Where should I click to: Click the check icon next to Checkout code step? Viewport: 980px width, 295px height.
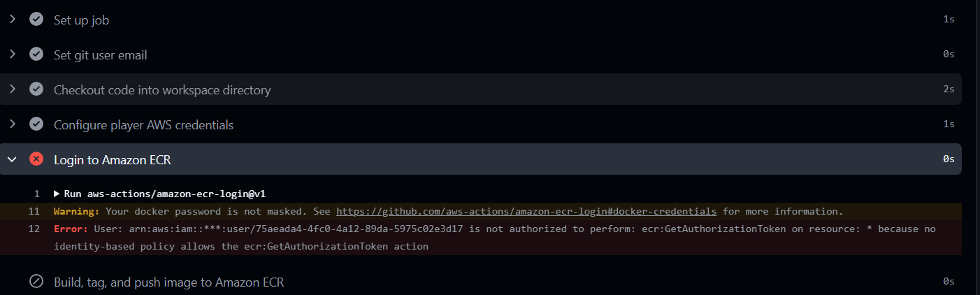36,89
